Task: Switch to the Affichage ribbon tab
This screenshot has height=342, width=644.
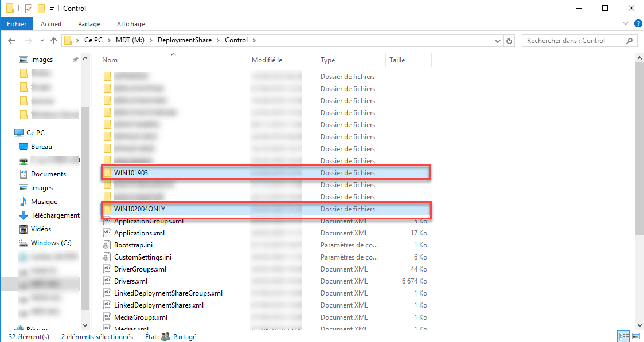Action: pyautogui.click(x=130, y=23)
